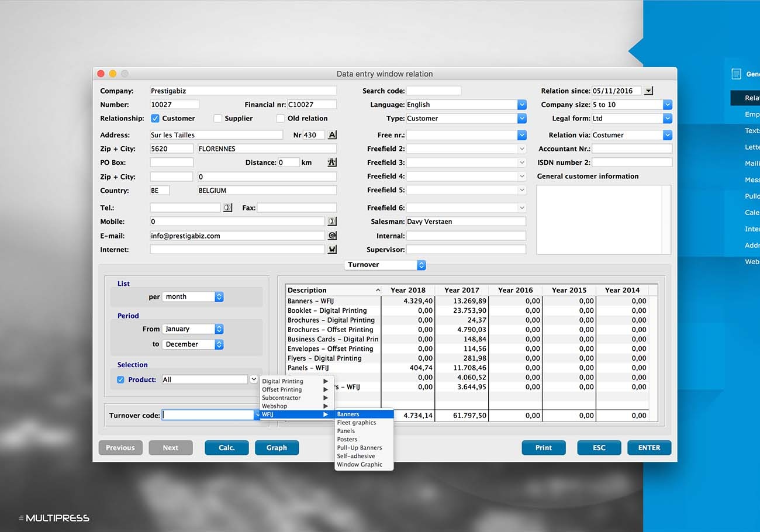Open the Relation via dropdown
Viewport: 760px width, 532px height.
point(668,135)
